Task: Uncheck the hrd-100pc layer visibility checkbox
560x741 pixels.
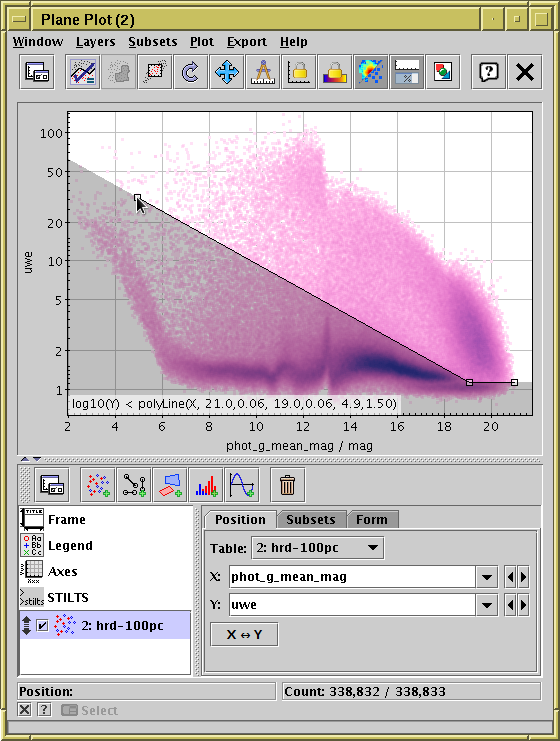Action: coord(43,626)
